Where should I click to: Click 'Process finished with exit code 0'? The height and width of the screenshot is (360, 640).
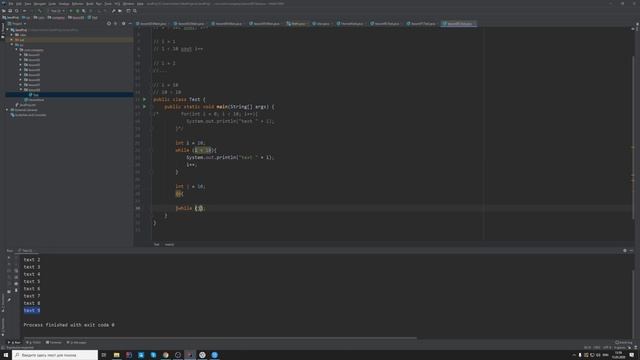pyautogui.click(x=69, y=325)
